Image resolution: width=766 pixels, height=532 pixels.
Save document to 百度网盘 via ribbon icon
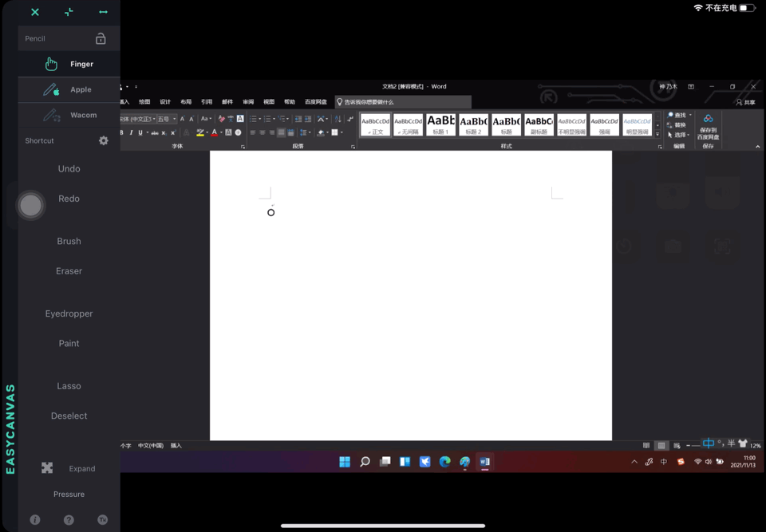click(x=709, y=126)
